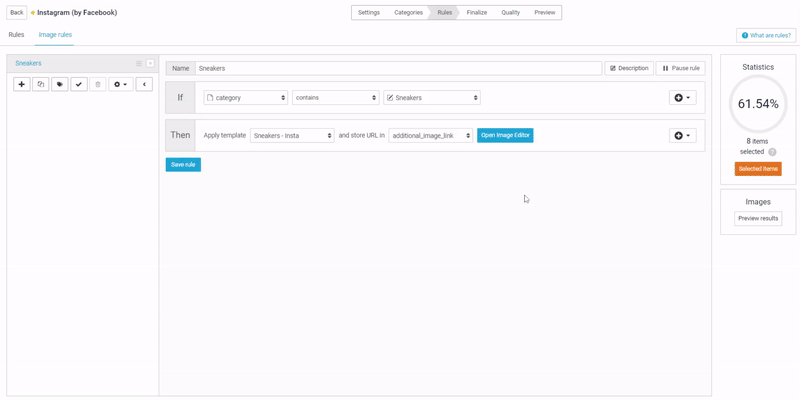The height and width of the screenshot is (400, 800).
Task: Collapse the rule list with left chevron
Action: tap(144, 84)
